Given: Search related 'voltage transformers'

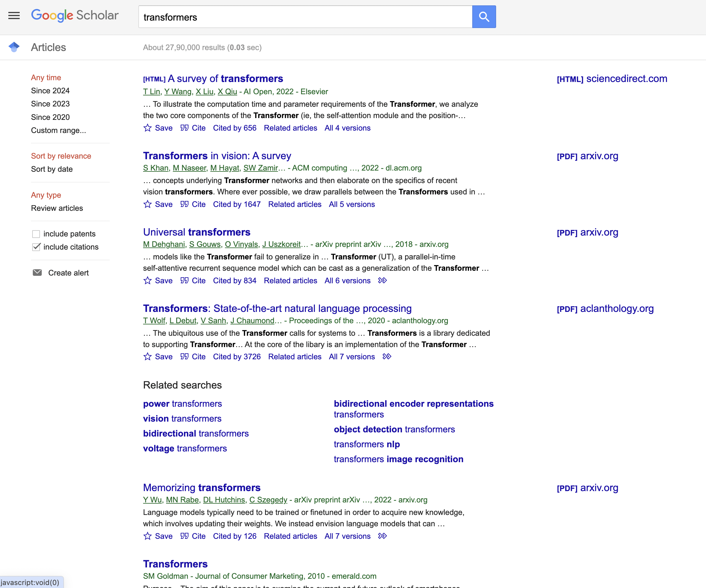Looking at the screenshot, I should [x=185, y=448].
